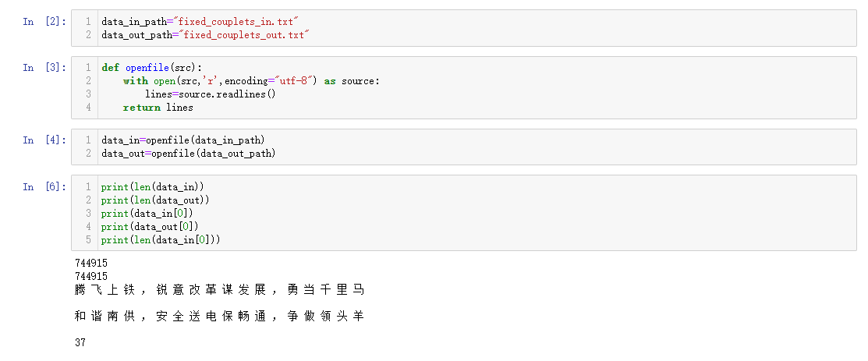Click the print(data_out[0]) line
868x361 pixels.
coord(149,227)
